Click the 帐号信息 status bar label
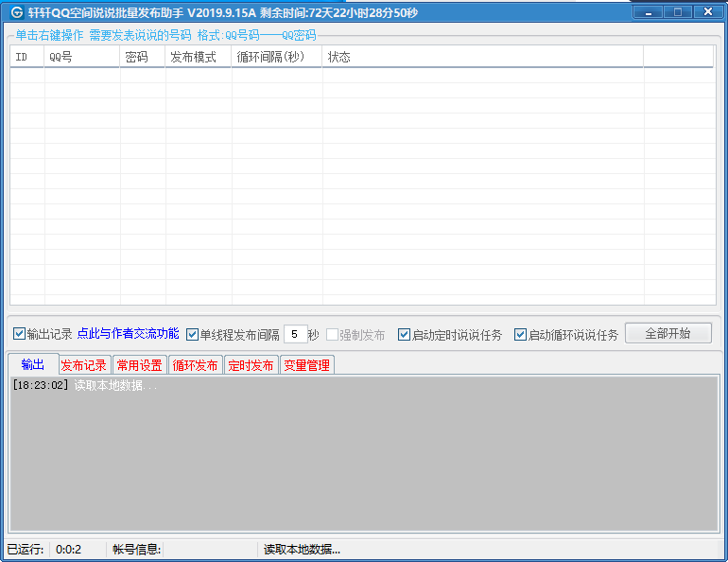 [x=136, y=550]
